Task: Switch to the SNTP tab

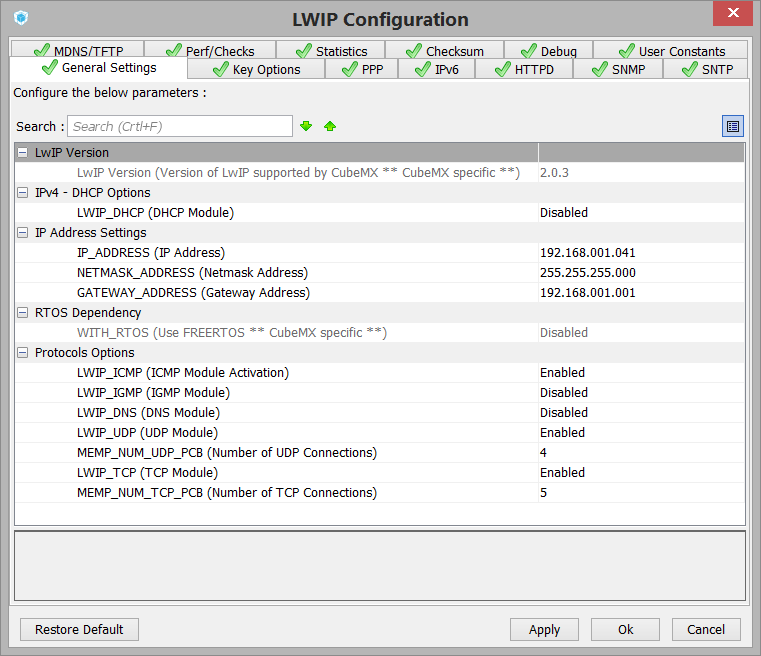Action: click(x=706, y=69)
